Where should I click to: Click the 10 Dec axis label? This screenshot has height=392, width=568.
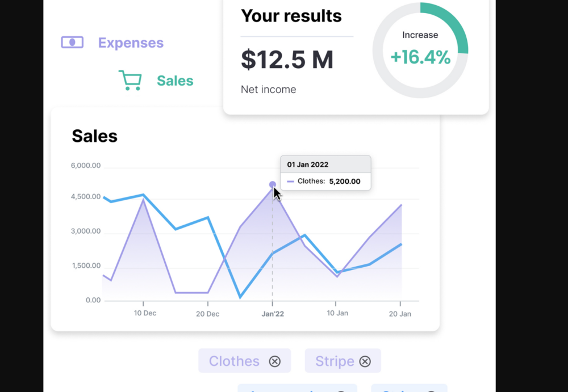(145, 313)
